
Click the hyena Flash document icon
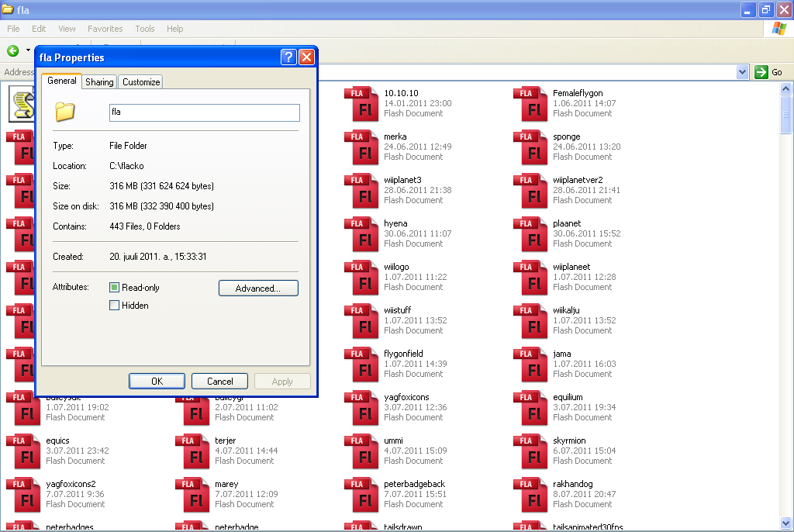tap(361, 235)
